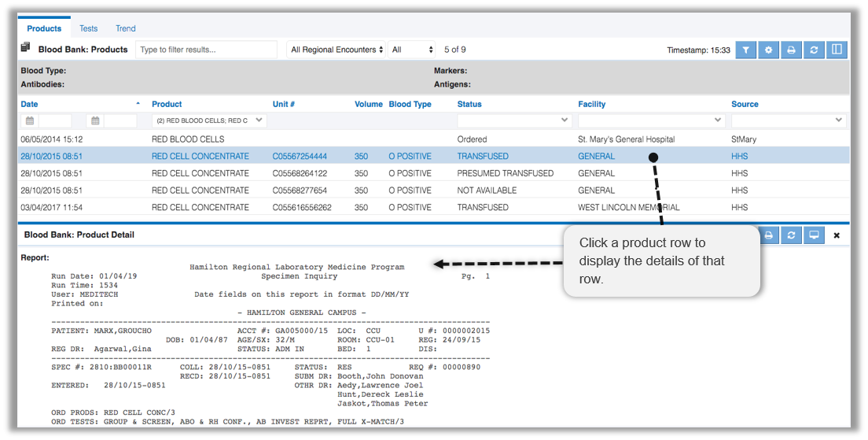Viewport: 868px width, 440px height.
Task: Click the 'Type to filter results' field
Action: [x=206, y=50]
